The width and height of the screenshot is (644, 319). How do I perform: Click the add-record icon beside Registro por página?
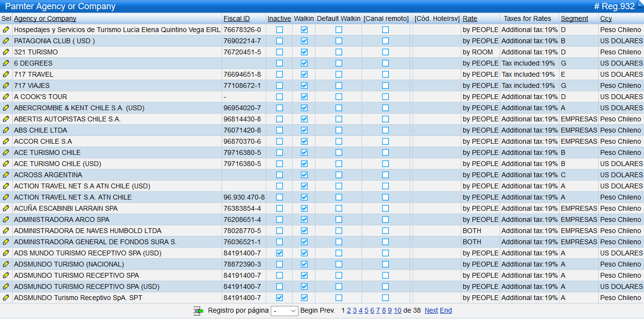198,311
